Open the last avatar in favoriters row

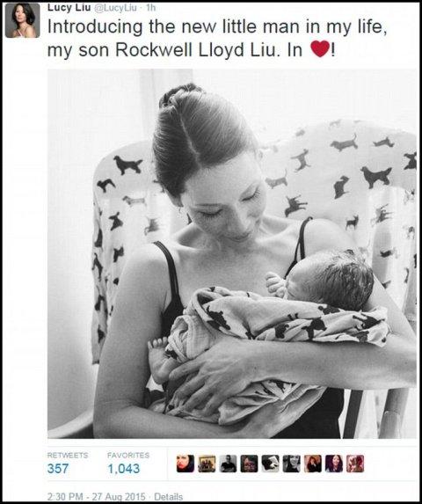pos(355,464)
